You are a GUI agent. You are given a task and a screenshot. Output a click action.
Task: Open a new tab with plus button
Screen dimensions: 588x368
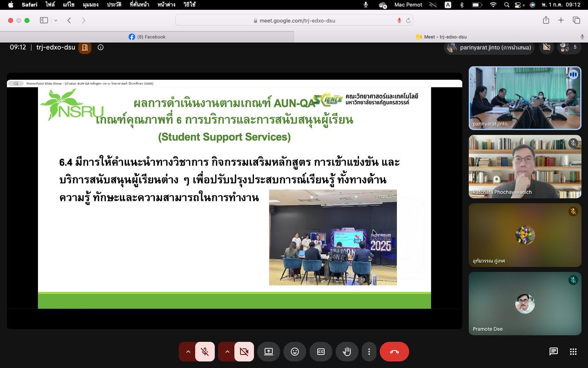[x=561, y=20]
